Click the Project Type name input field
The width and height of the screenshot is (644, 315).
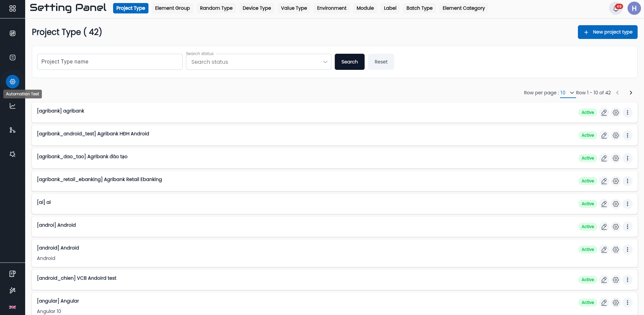110,62
